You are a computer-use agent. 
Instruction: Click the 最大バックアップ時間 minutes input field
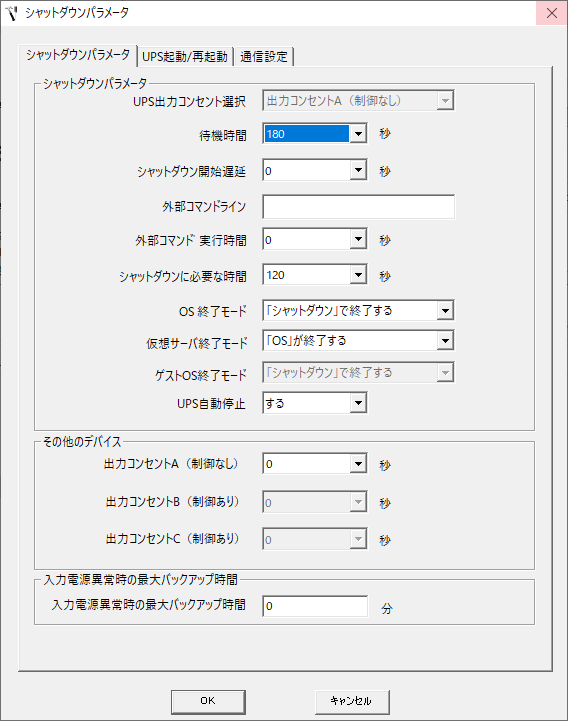click(x=315, y=606)
